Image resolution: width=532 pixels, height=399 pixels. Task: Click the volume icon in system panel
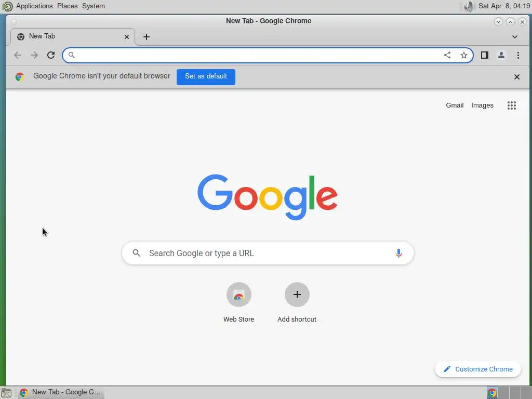(x=468, y=6)
